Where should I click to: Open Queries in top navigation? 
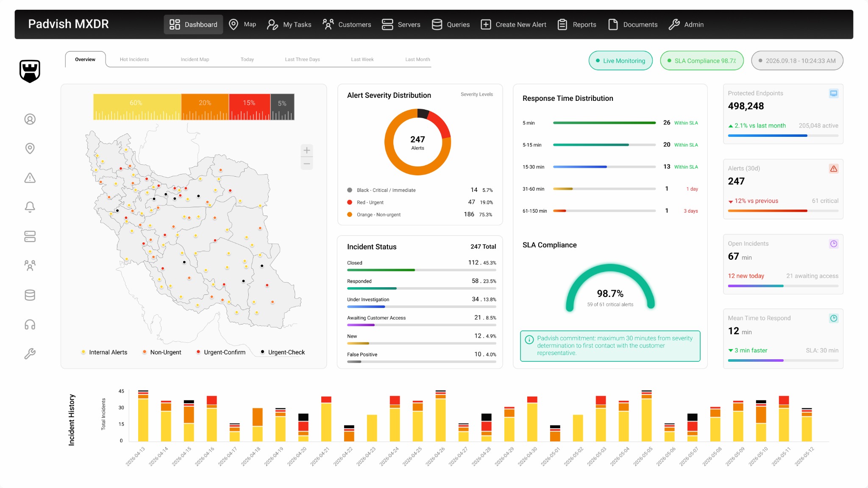pyautogui.click(x=451, y=25)
